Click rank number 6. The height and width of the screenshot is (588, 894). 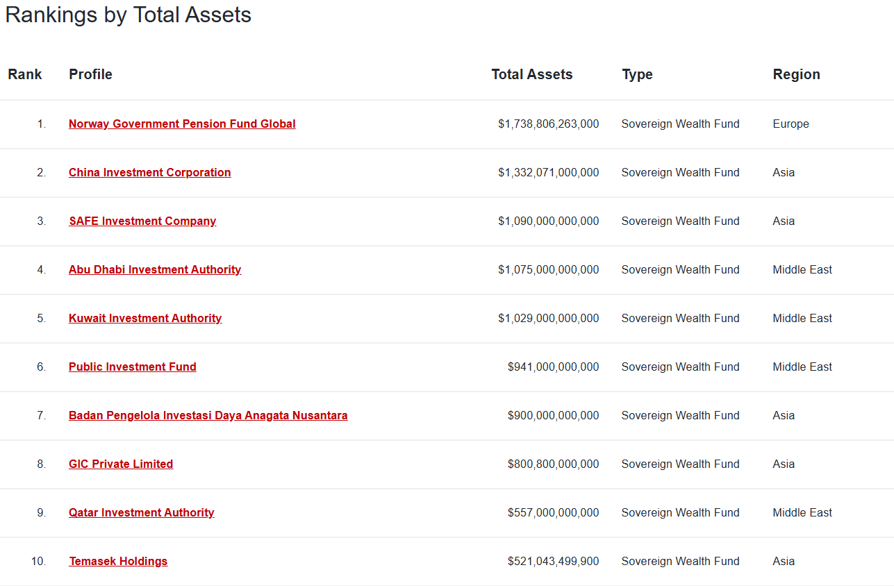[42, 367]
